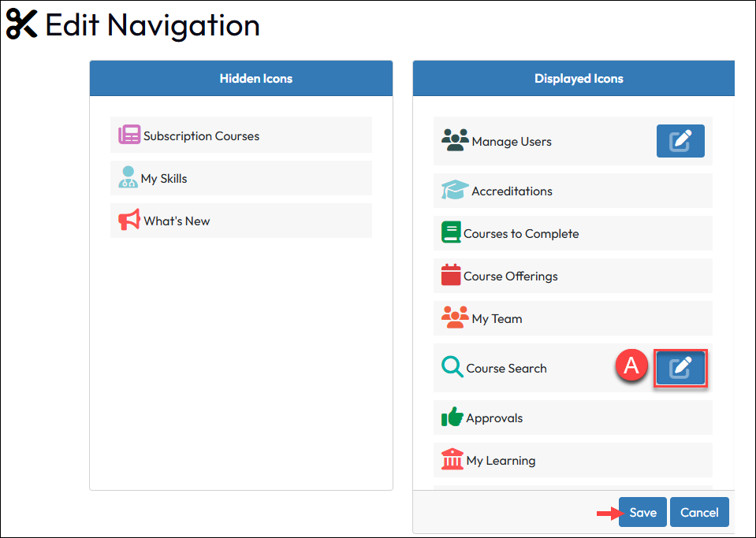Screen dimensions: 756x538
Task: Click the My Learning building icon
Action: pyautogui.click(x=452, y=459)
